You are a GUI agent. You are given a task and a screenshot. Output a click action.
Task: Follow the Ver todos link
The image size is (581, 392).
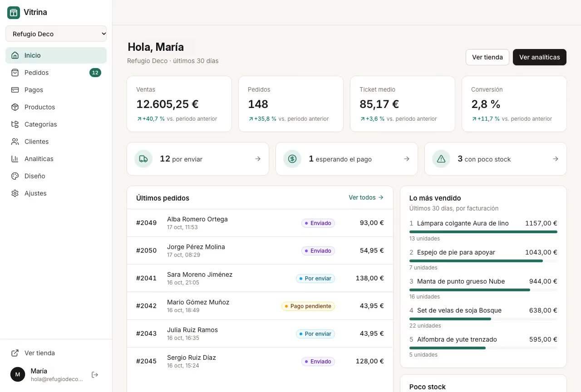click(366, 197)
